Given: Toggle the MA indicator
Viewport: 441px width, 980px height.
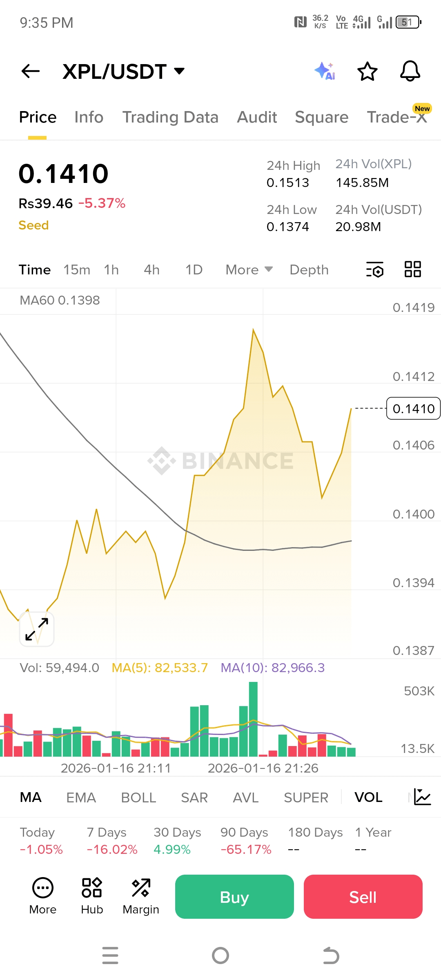Looking at the screenshot, I should [x=31, y=797].
